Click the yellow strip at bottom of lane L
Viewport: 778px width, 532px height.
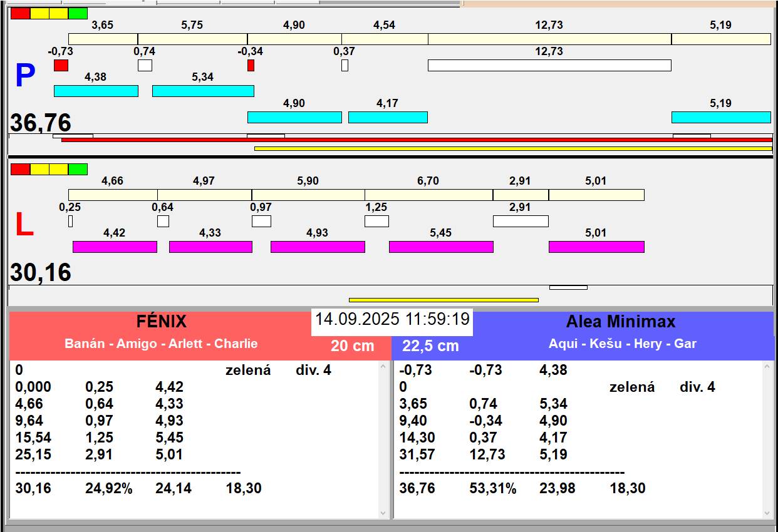pos(443,300)
